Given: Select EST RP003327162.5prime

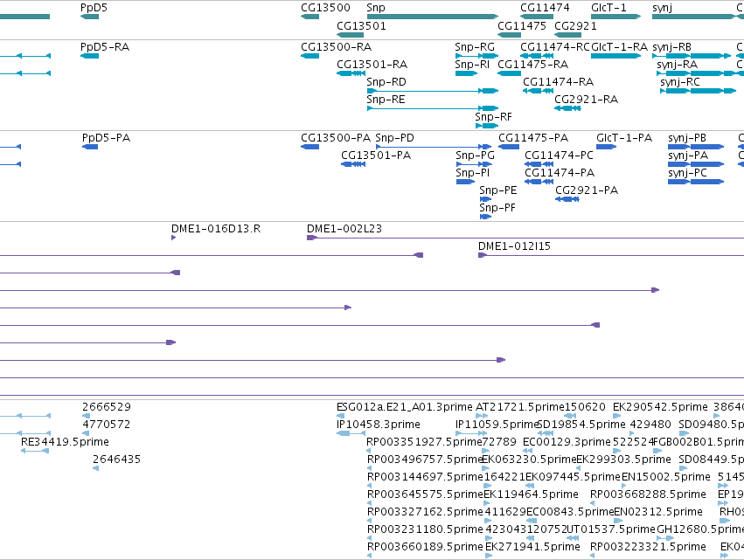Looking at the screenshot, I should pyautogui.click(x=370, y=521).
